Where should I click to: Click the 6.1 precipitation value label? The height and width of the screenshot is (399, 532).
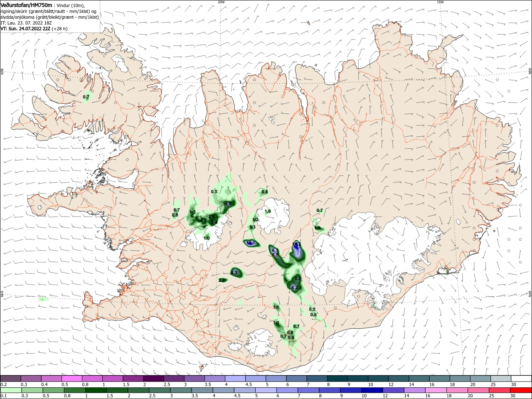click(274, 250)
